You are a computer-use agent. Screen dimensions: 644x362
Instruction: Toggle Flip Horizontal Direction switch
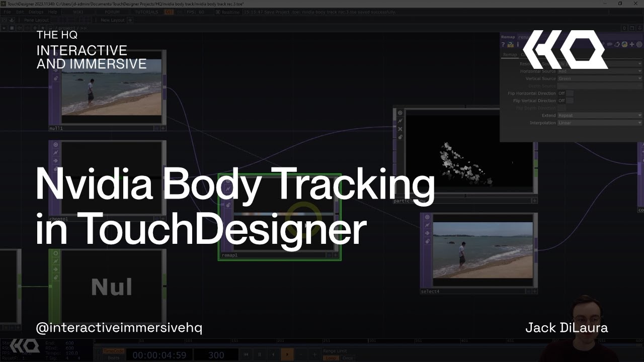[x=566, y=94]
